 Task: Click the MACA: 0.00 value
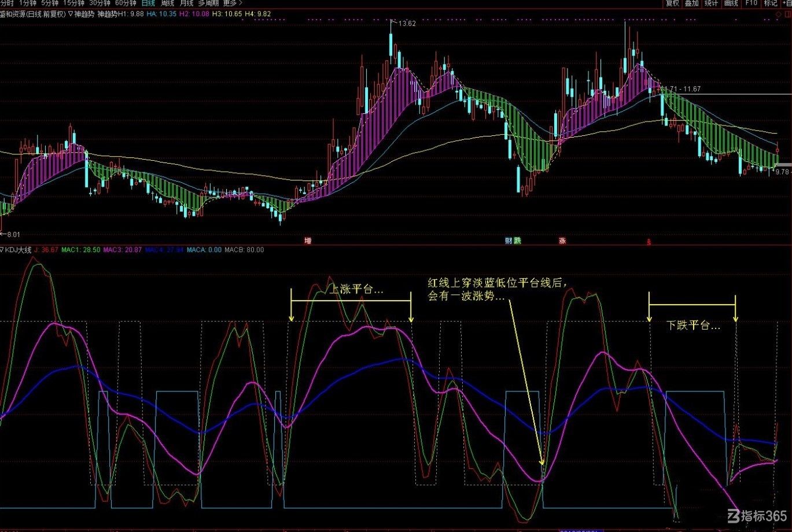[x=204, y=250]
